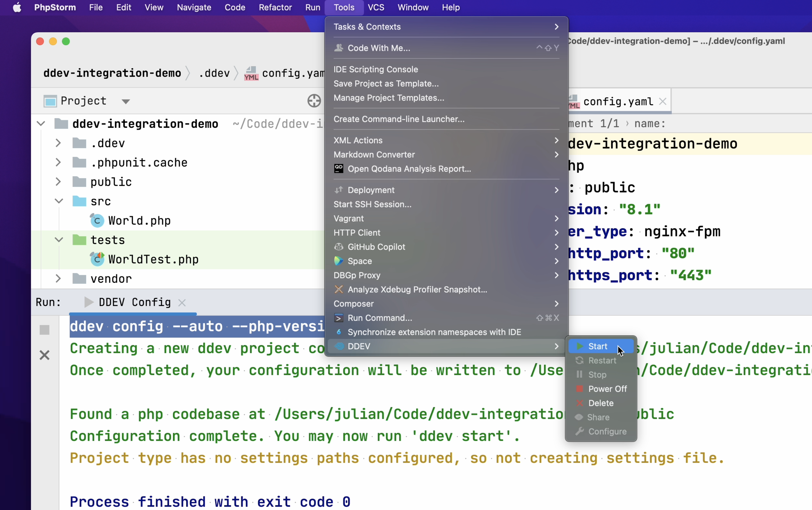Click the "443" https_port value
Screen dimensions: 812x510
[691, 275]
